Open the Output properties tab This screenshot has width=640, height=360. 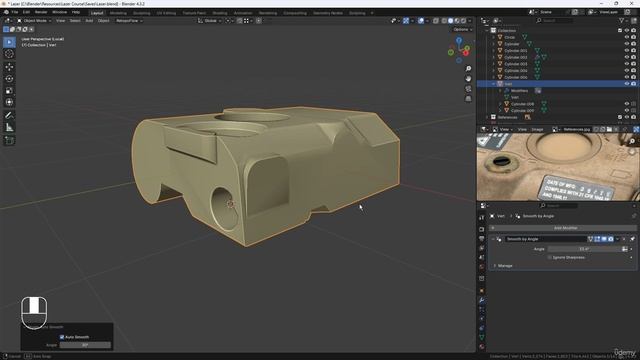[482, 238]
